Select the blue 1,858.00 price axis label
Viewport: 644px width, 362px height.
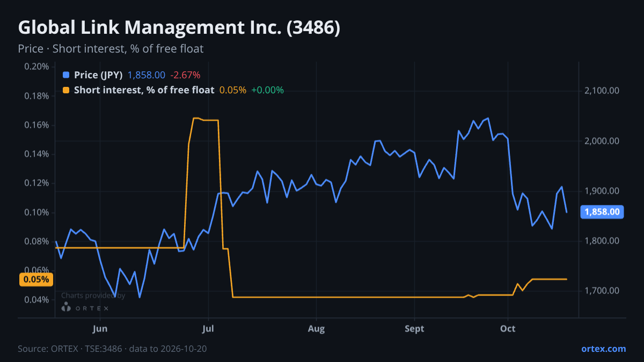[602, 212]
